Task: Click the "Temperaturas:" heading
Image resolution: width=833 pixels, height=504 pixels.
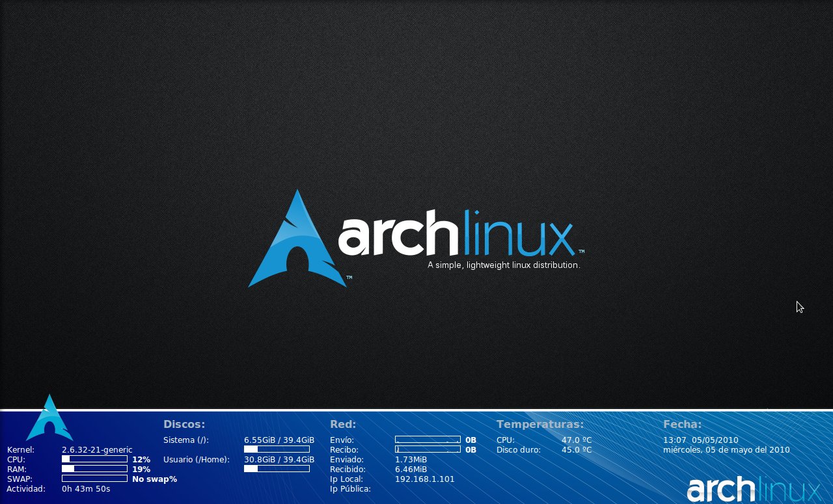Action: click(x=540, y=424)
